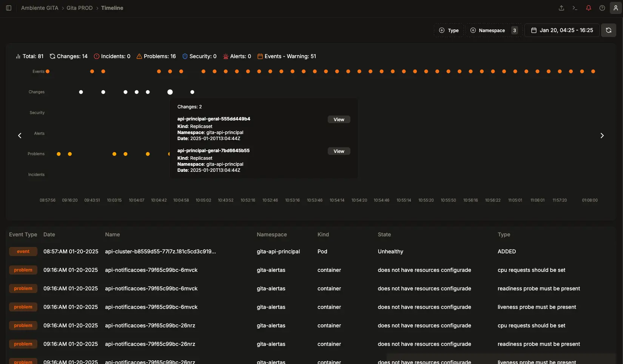The width and height of the screenshot is (623, 364).
Task: Open the Namespace filter
Action: tap(494, 31)
